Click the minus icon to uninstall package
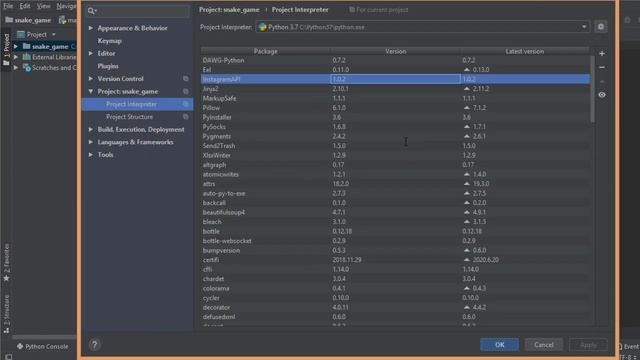The height and width of the screenshot is (360, 640). tap(602, 67)
